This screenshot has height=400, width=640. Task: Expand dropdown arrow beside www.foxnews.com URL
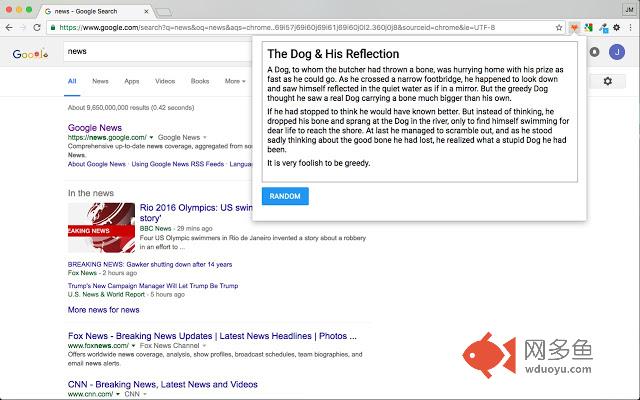coord(134,345)
